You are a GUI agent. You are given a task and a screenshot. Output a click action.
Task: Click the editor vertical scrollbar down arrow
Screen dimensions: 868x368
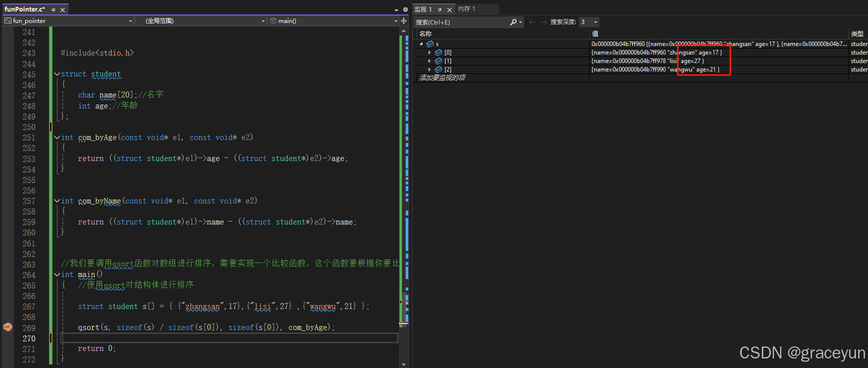[404, 364]
